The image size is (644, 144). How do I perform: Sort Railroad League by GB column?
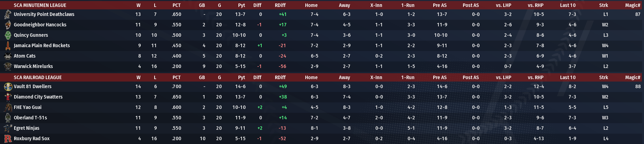point(202,77)
